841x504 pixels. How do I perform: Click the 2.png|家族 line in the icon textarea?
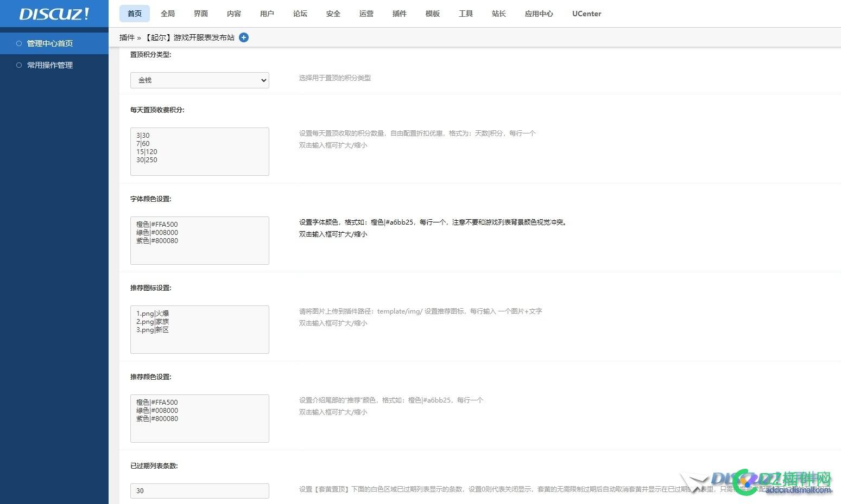tap(153, 322)
